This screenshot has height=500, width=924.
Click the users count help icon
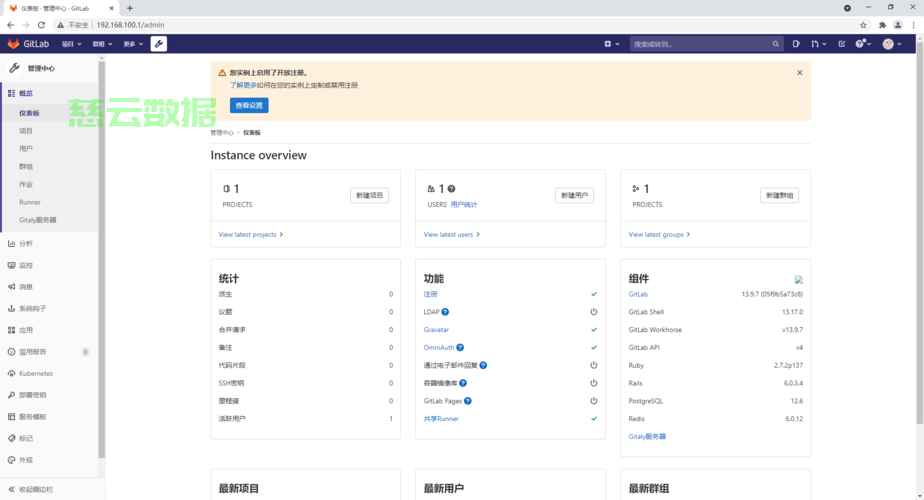[x=451, y=189]
